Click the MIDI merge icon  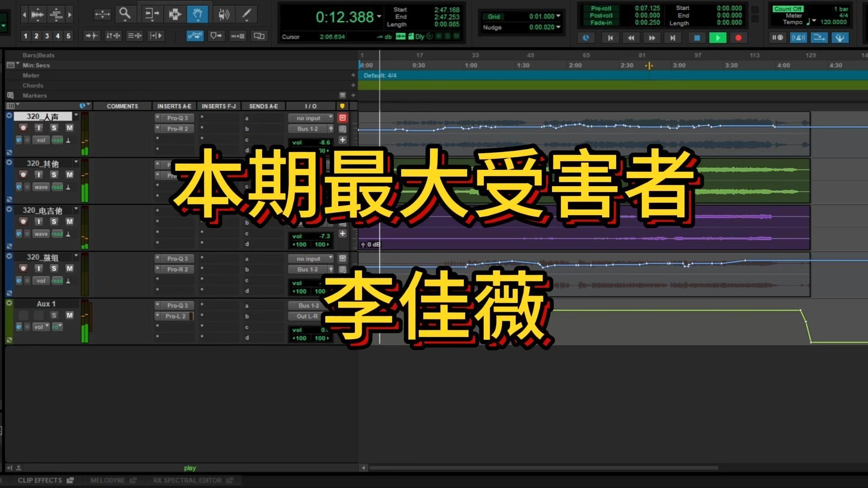coord(819,38)
